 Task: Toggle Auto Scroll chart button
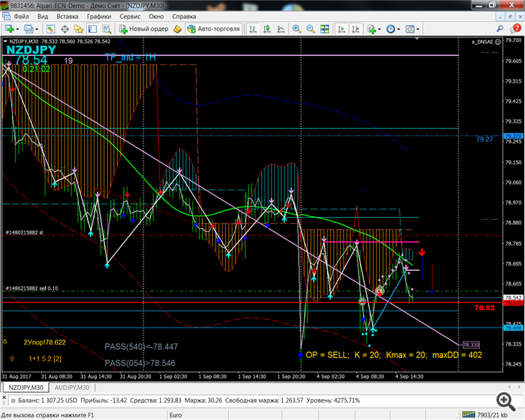pyautogui.click(x=342, y=29)
